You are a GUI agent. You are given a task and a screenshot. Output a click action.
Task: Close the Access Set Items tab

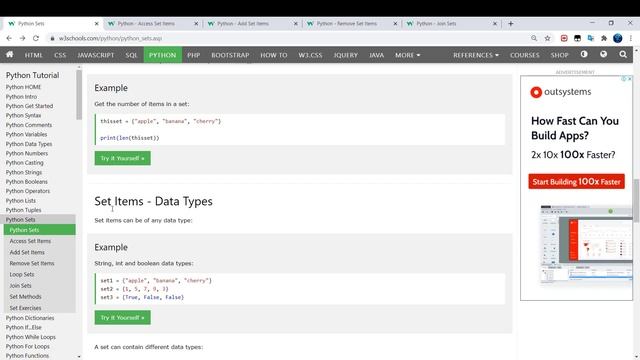tap(196, 24)
